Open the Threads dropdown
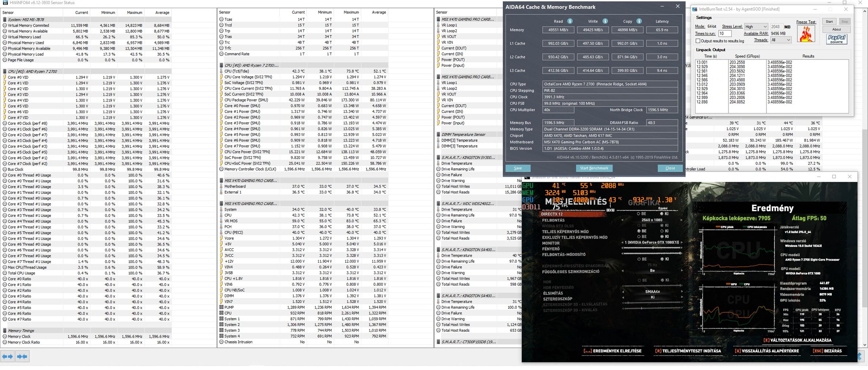 (780, 40)
